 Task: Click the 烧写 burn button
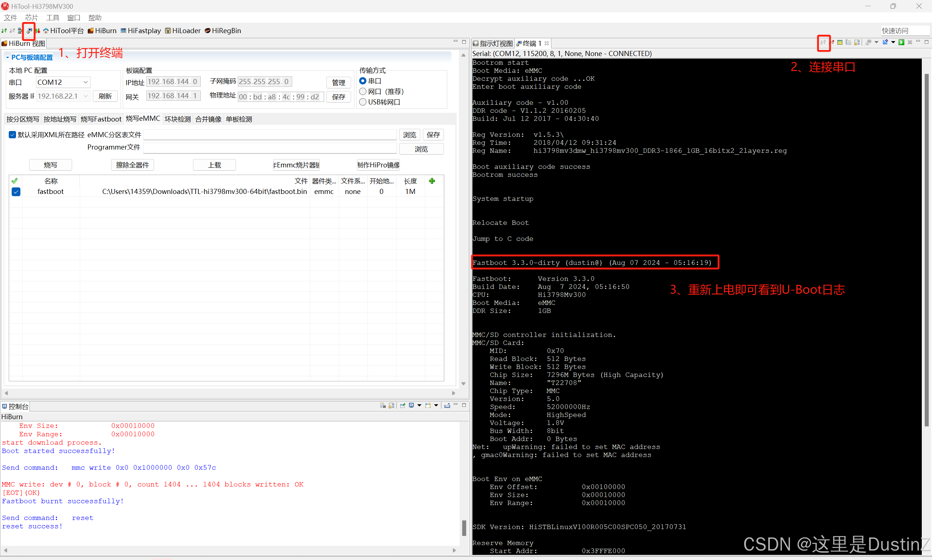50,165
